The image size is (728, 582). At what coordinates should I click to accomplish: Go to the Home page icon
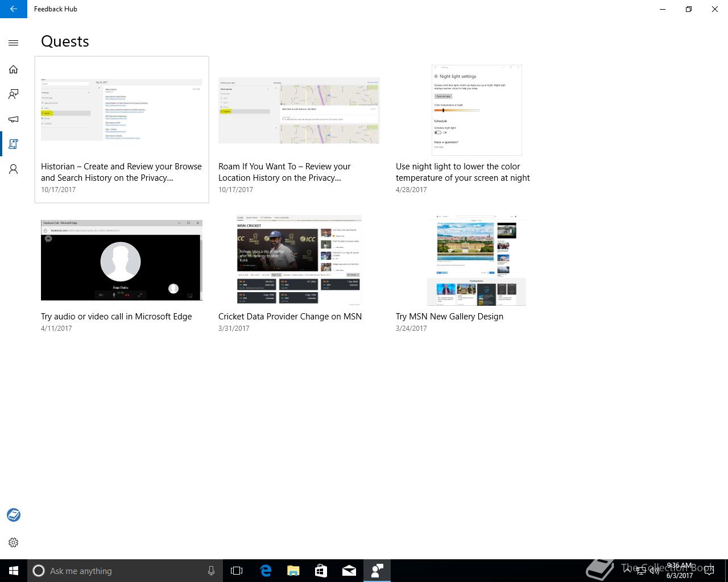coord(14,69)
